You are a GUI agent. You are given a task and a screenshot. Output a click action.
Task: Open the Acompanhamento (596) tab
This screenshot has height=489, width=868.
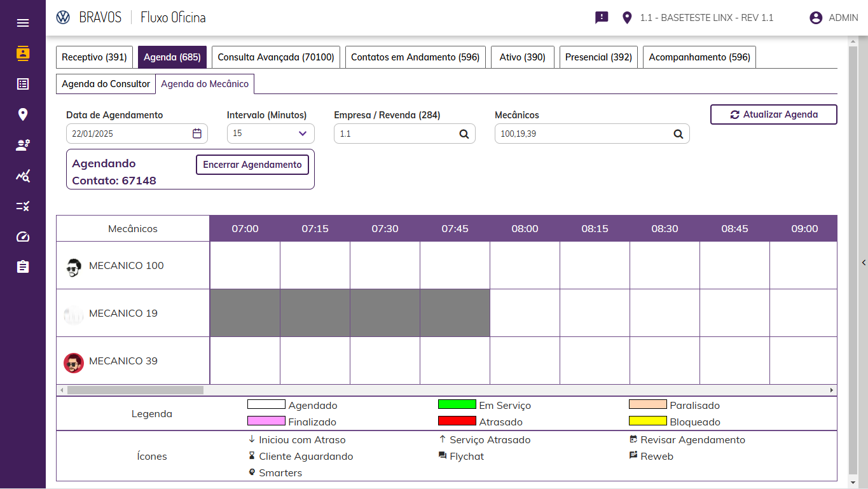pyautogui.click(x=699, y=57)
